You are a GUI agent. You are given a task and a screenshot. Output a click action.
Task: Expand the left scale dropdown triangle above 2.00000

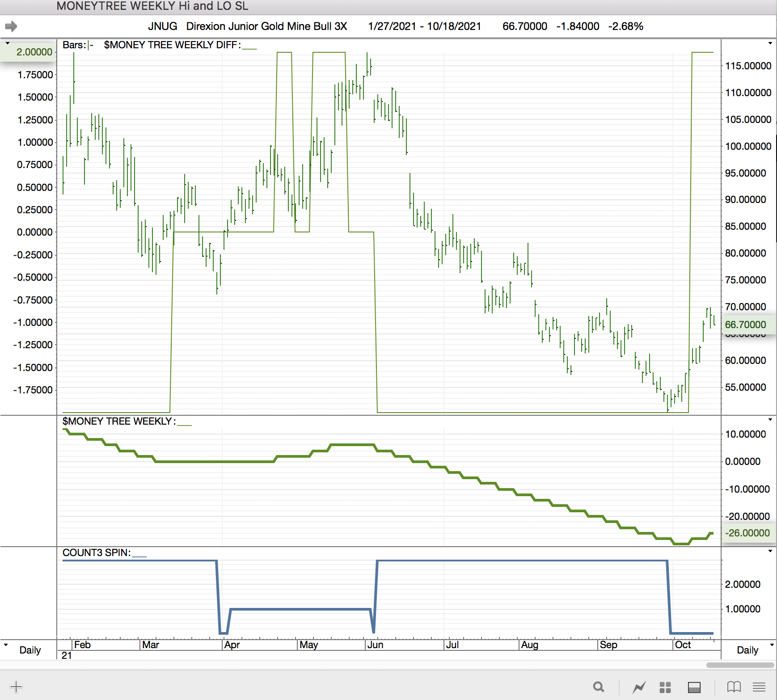[7, 43]
